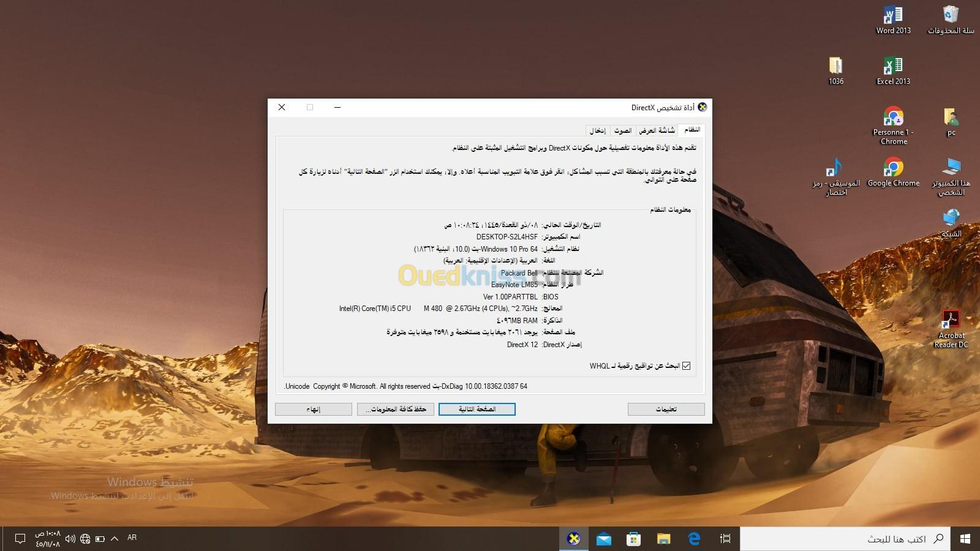Switch to the Display (شاشة العرض) tab
Viewport: 980px width, 551px height.
click(x=657, y=130)
